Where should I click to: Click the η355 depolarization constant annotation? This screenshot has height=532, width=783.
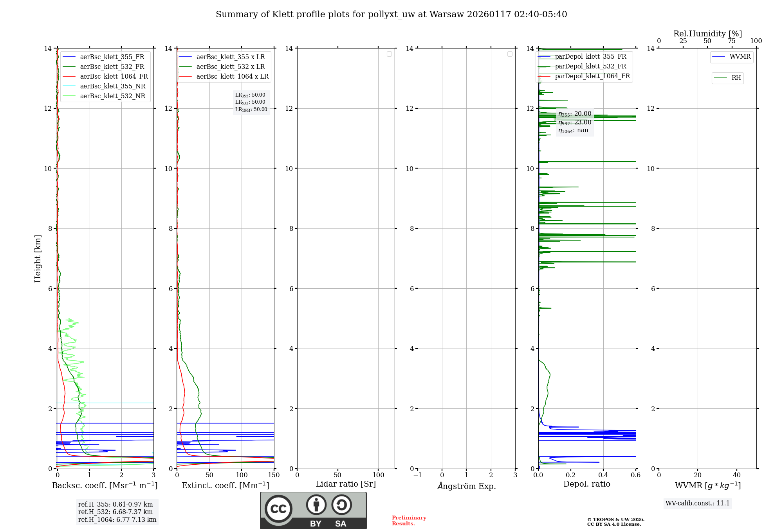click(x=574, y=114)
